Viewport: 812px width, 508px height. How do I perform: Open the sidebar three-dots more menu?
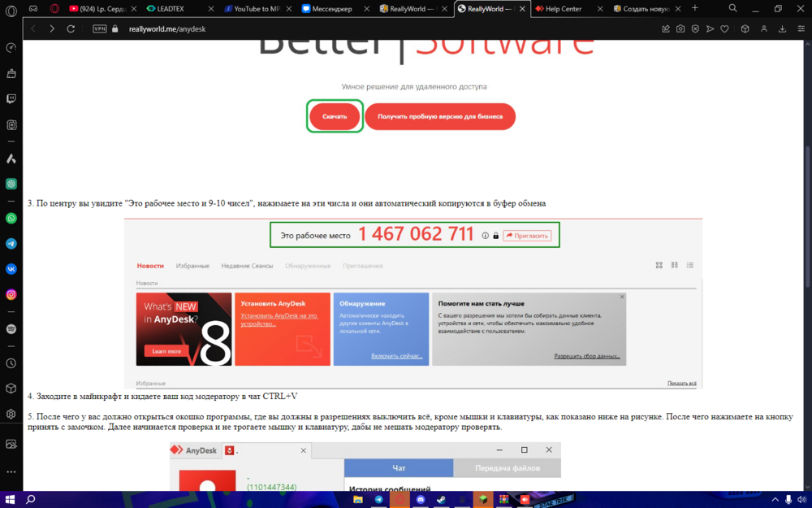pos(11,471)
